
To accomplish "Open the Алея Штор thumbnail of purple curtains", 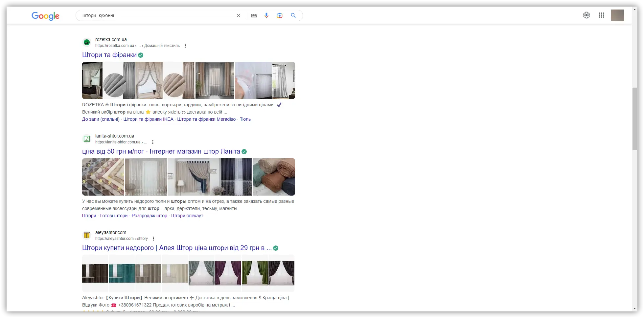I will 228,273.
